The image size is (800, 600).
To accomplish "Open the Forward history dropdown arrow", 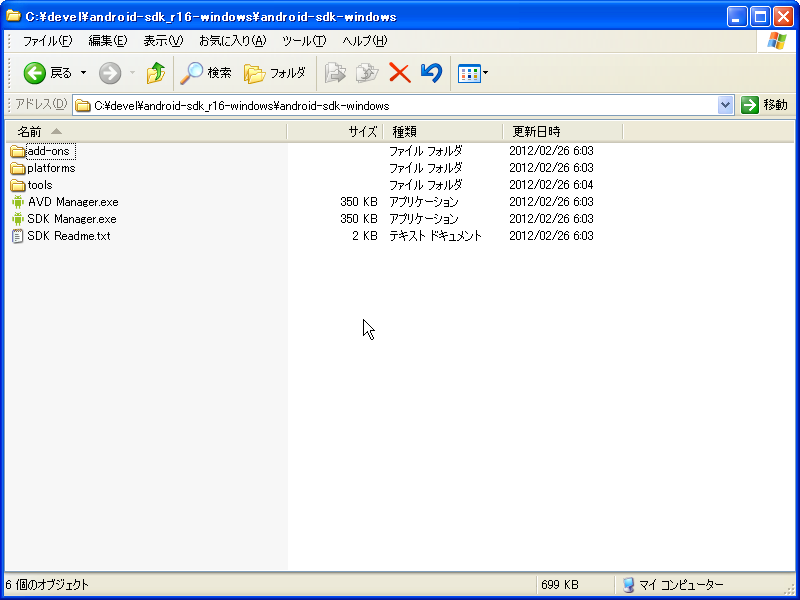I will pyautogui.click(x=132, y=73).
